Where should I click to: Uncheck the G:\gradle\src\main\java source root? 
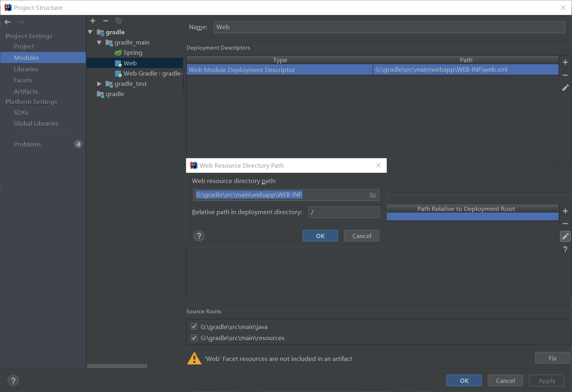[194, 326]
